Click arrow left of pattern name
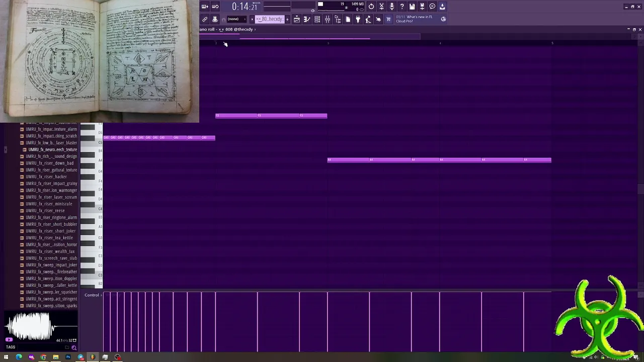The image size is (644, 362). (x=252, y=19)
